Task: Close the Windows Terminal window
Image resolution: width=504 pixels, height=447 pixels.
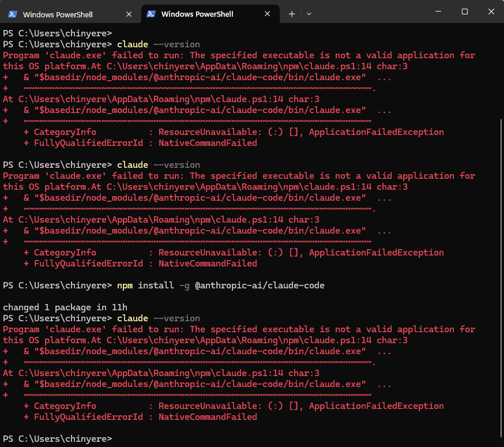Action: click(491, 12)
